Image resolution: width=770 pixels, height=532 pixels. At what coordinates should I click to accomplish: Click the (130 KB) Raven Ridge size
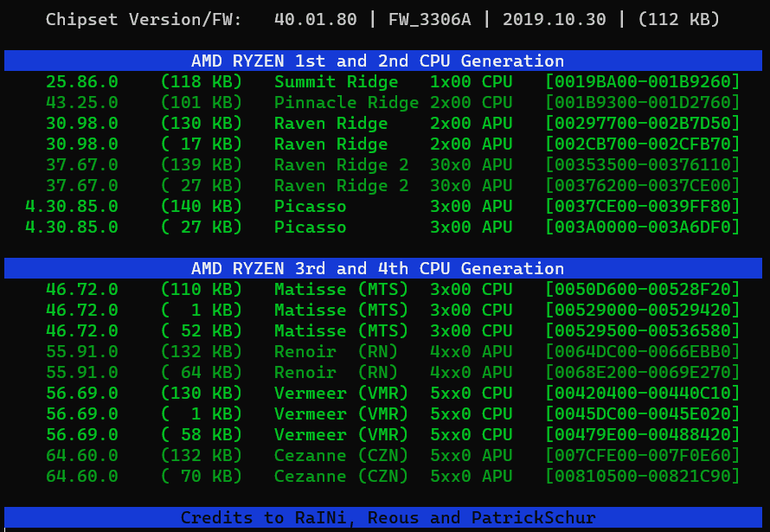tap(202, 123)
